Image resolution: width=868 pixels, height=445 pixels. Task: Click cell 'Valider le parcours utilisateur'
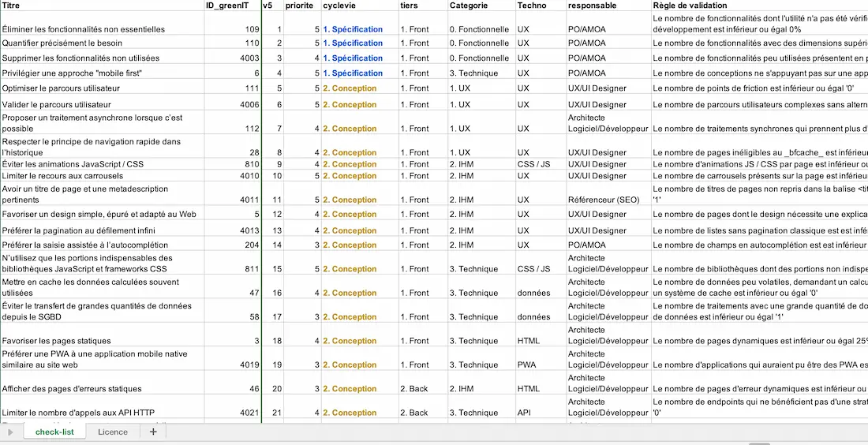103,103
